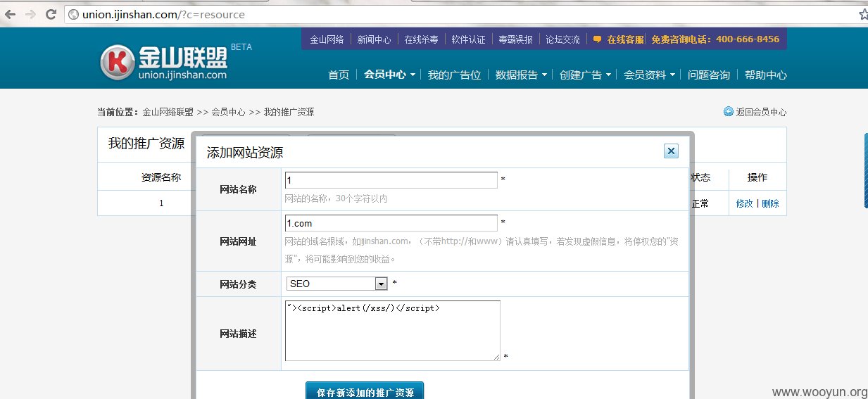Click the 操作 column header
The height and width of the screenshot is (399, 868).
pyautogui.click(x=757, y=177)
